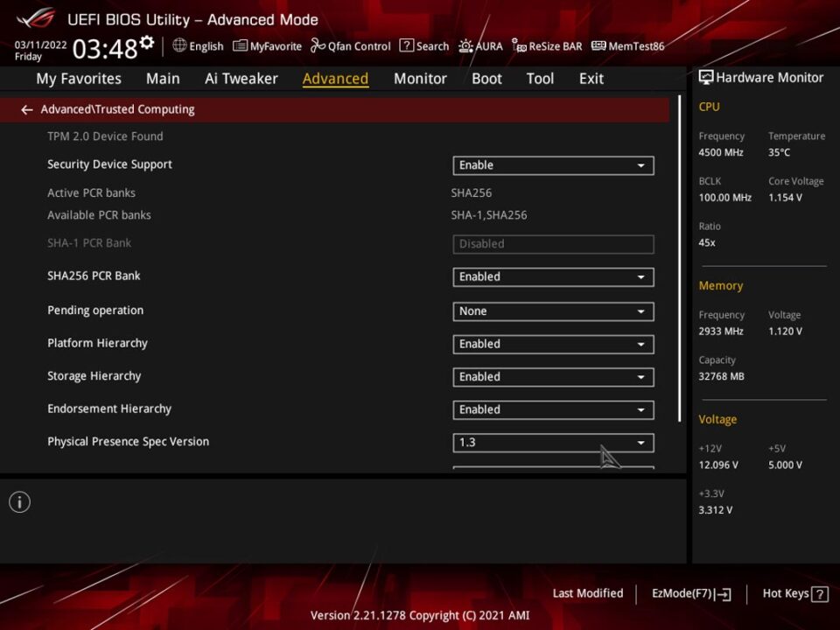Viewport: 840px width, 630px height.
Task: Click the 35°C temperature value
Action: point(779,152)
